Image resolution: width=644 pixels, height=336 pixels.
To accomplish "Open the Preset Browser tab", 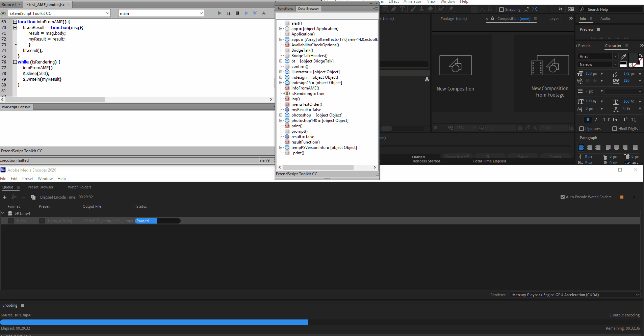I will coord(41,187).
